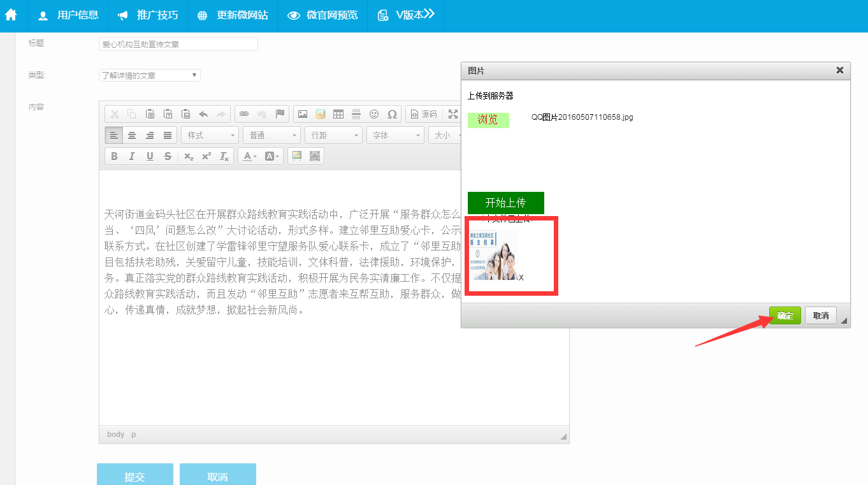The height and width of the screenshot is (485, 868).
Task: Click the QR code icon
Action: (315, 156)
